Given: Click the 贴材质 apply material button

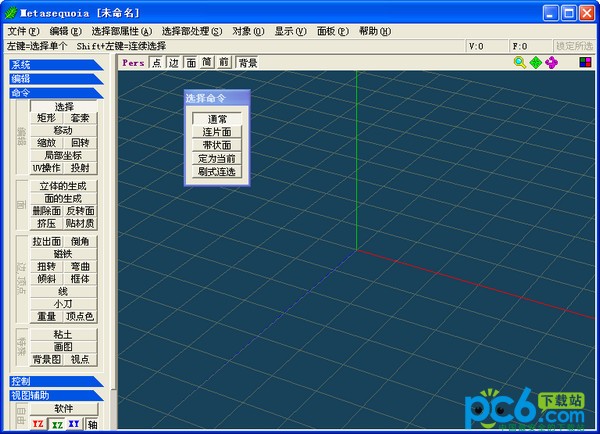Looking at the screenshot, I should 80,224.
